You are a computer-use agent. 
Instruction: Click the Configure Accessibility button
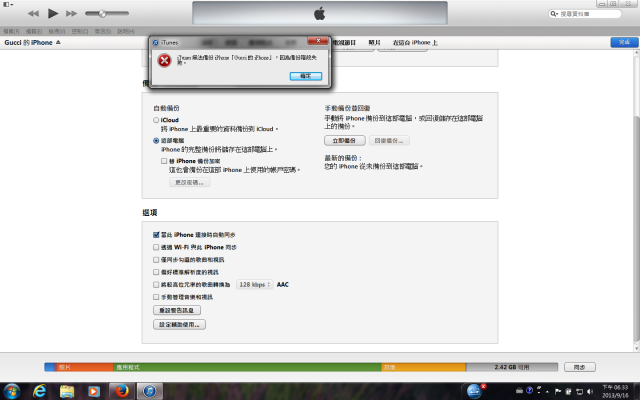179,324
